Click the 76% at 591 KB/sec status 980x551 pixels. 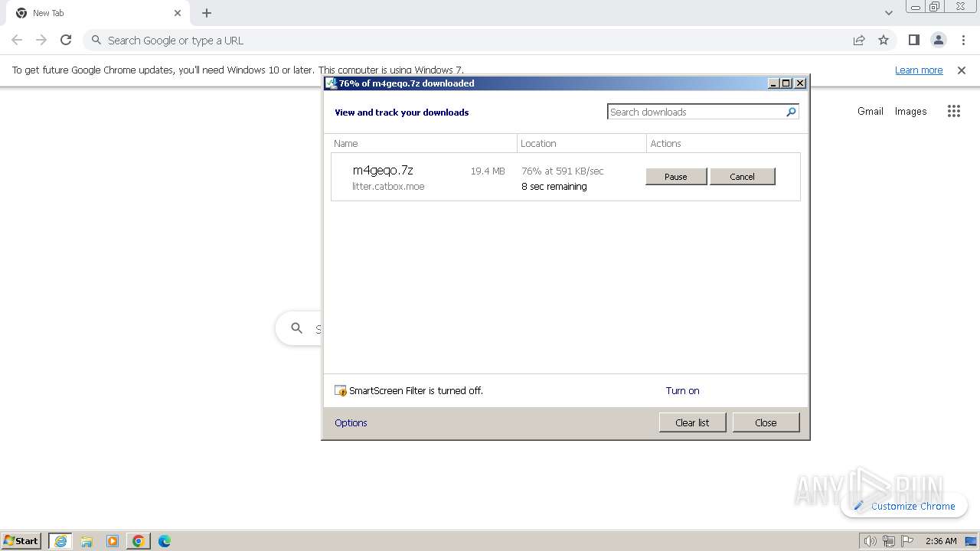(563, 171)
